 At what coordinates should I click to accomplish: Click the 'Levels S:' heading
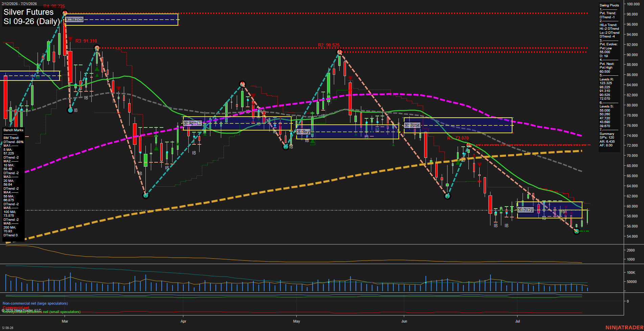coord(606,107)
